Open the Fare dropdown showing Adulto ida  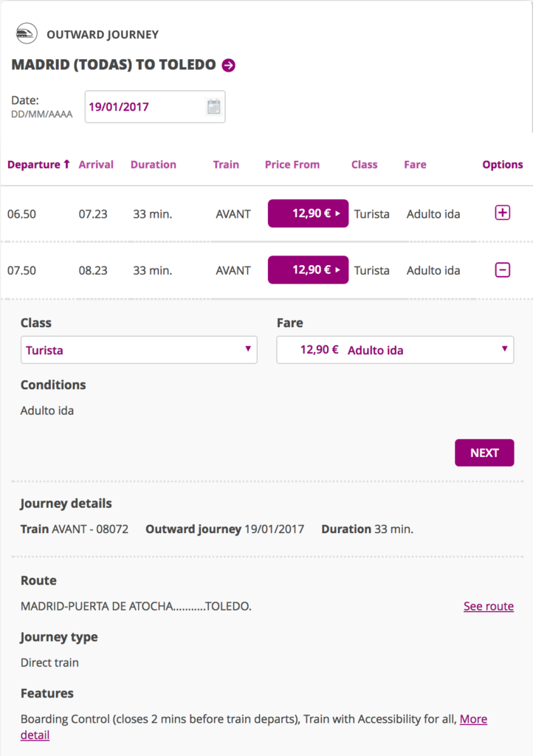point(395,350)
